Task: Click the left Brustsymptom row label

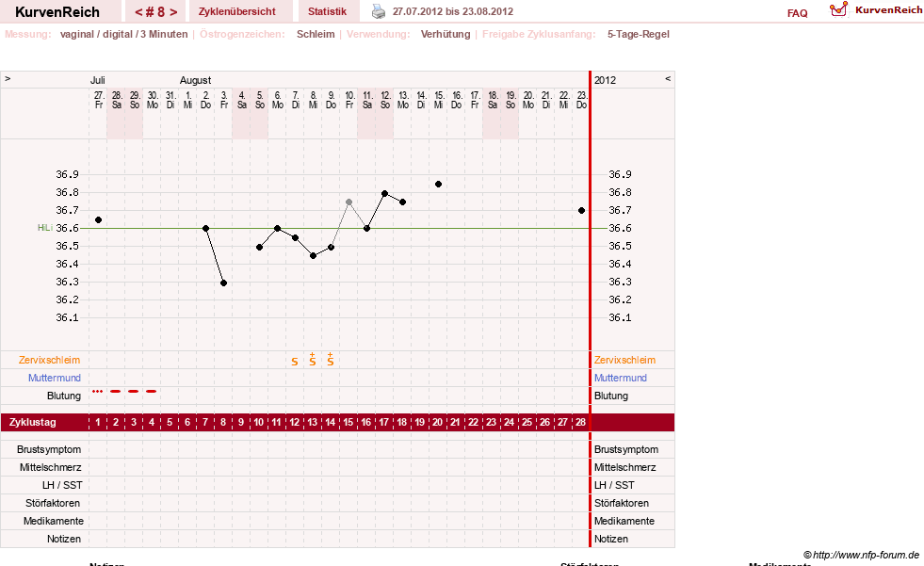Action: (49, 449)
